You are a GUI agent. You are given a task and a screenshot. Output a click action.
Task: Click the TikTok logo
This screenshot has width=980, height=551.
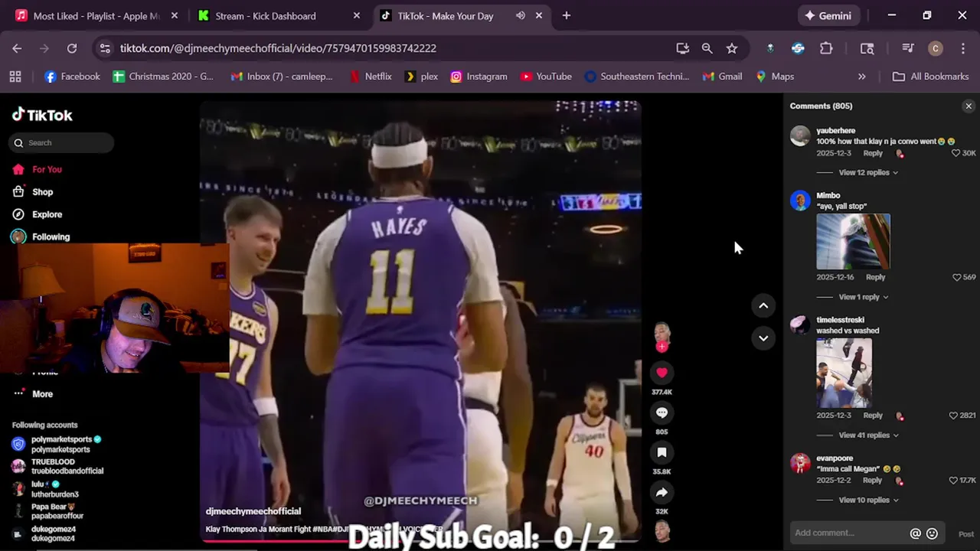click(42, 116)
